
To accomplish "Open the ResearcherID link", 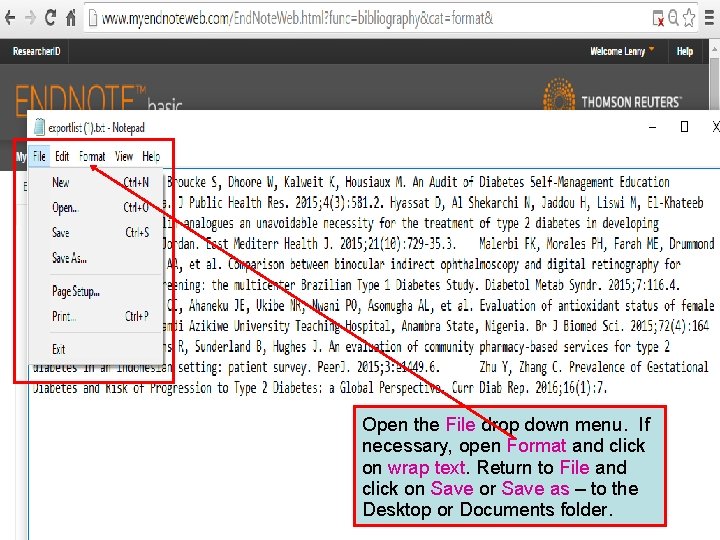I will [36, 51].
